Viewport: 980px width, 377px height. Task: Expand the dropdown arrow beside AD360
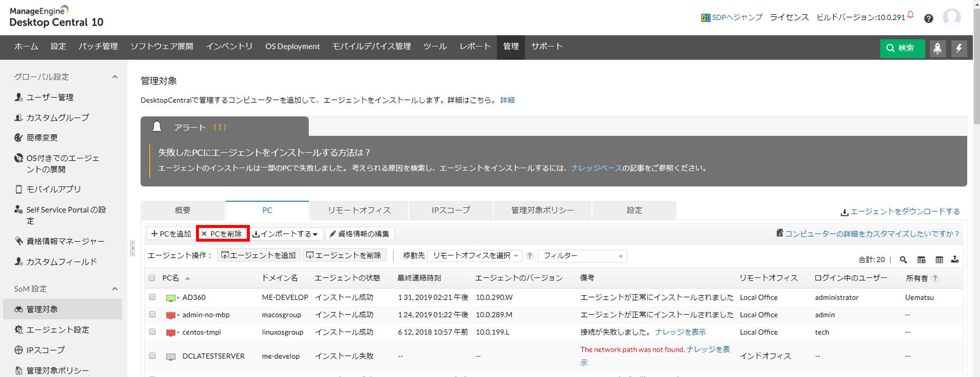[178, 298]
